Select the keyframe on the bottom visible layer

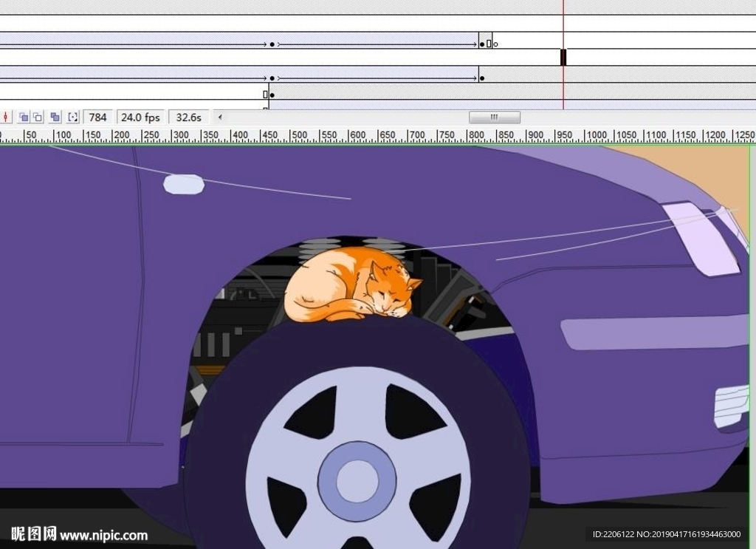click(272, 95)
